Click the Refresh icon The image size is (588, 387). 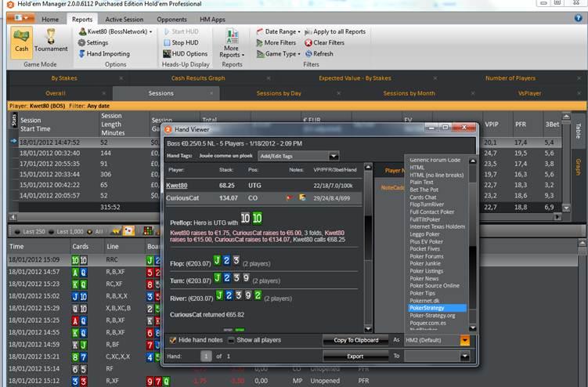(x=308, y=54)
